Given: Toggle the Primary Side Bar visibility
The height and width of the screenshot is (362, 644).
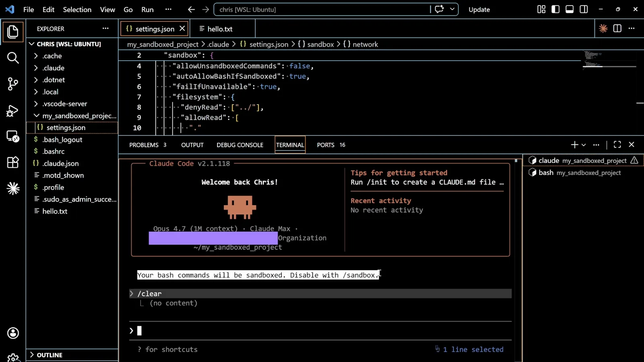Looking at the screenshot, I should (555, 9).
